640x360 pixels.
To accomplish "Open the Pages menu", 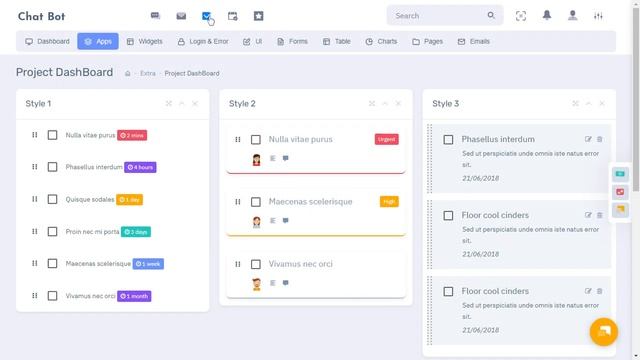I will point(427,41).
